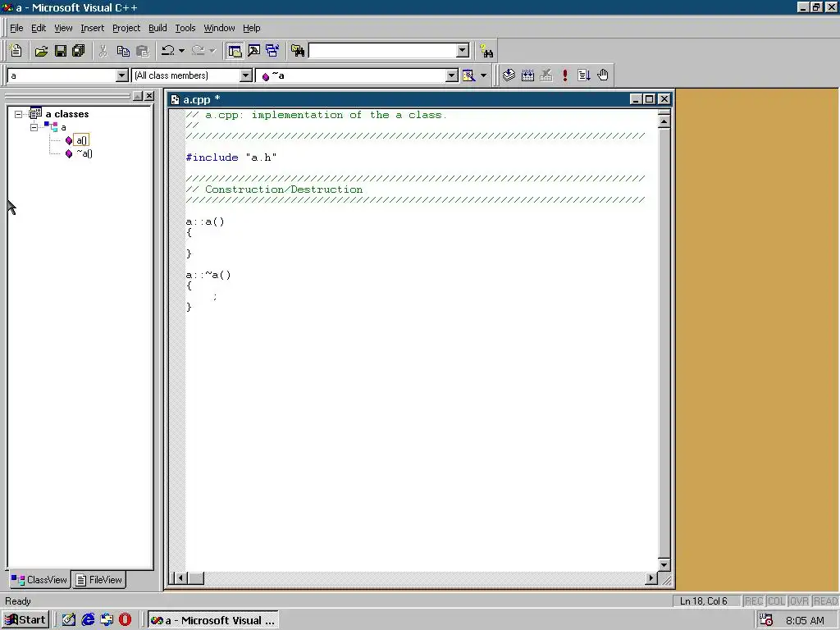Viewport: 840px width, 630px height.
Task: Open the '~a' members combo dropdown
Action: pos(453,75)
